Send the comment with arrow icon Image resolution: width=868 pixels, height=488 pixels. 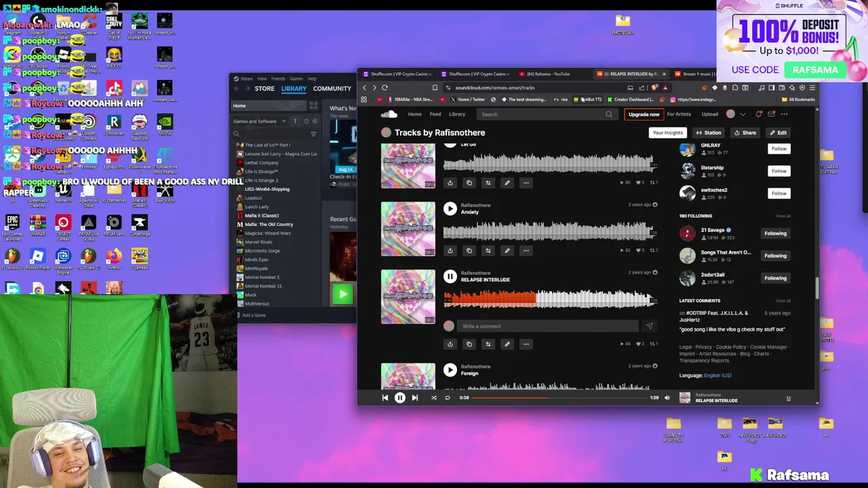click(x=649, y=326)
